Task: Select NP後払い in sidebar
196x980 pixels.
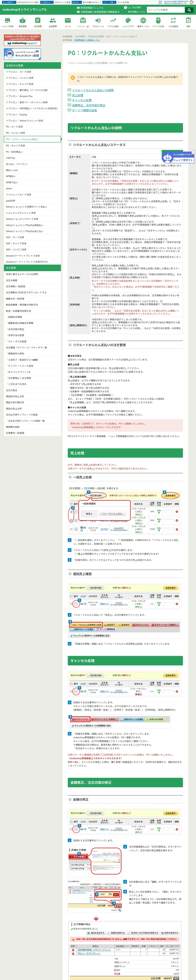Action: tap(32, 176)
